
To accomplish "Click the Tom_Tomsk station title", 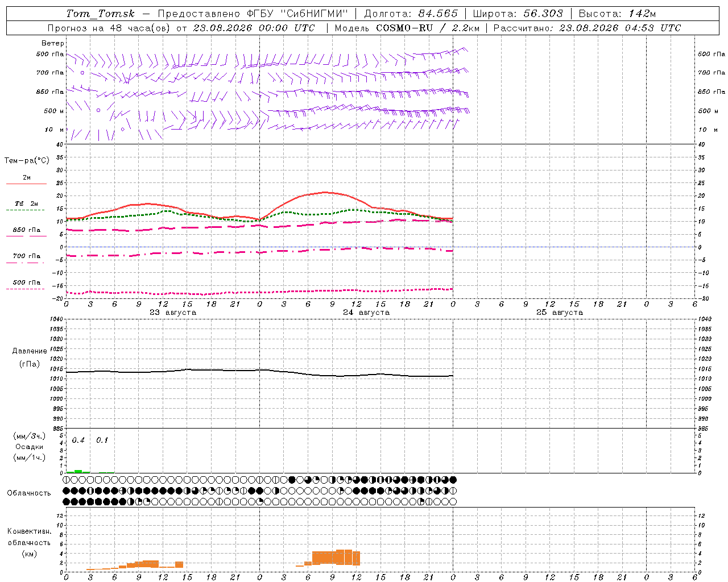I will (x=101, y=14).
